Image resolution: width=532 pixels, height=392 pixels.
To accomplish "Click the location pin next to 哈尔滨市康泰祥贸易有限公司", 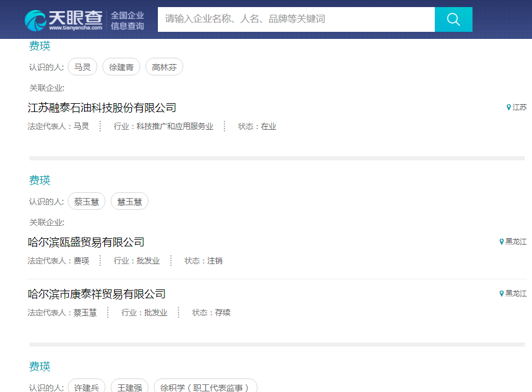I will [x=501, y=294].
